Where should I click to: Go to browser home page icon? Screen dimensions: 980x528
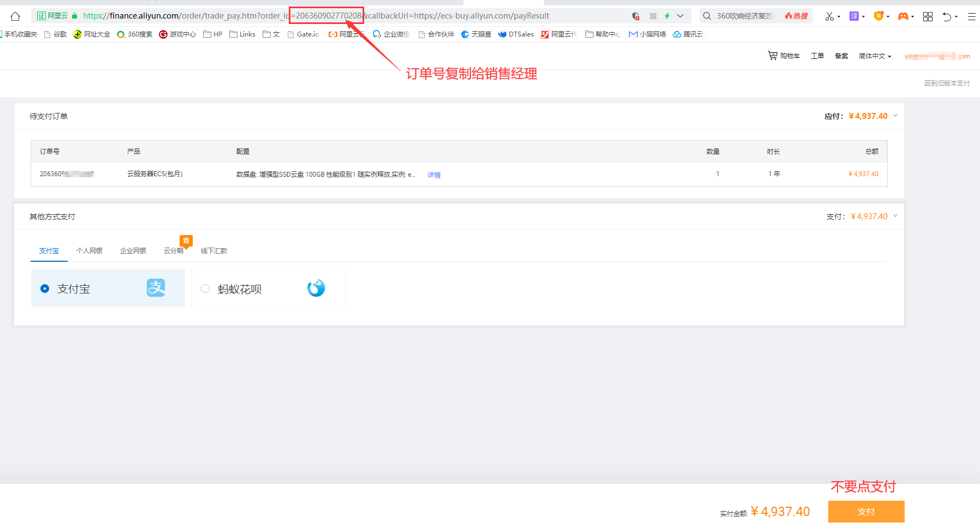point(15,16)
